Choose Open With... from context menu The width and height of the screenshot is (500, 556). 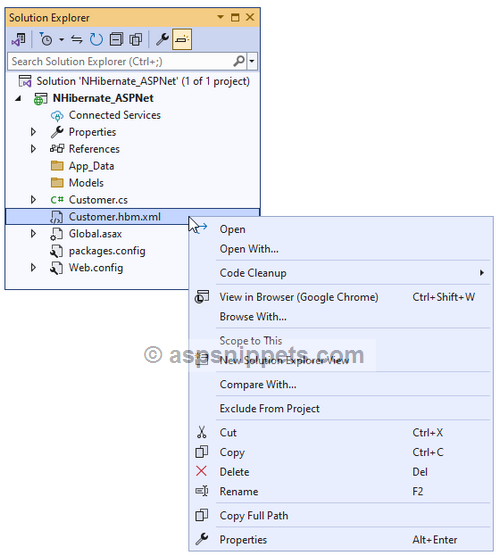click(x=249, y=249)
